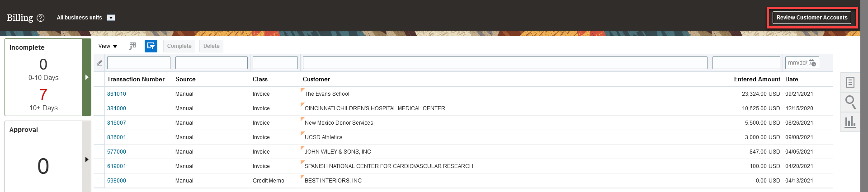Open transaction number 598000 link
The width and height of the screenshot is (868, 192).
pos(117,181)
